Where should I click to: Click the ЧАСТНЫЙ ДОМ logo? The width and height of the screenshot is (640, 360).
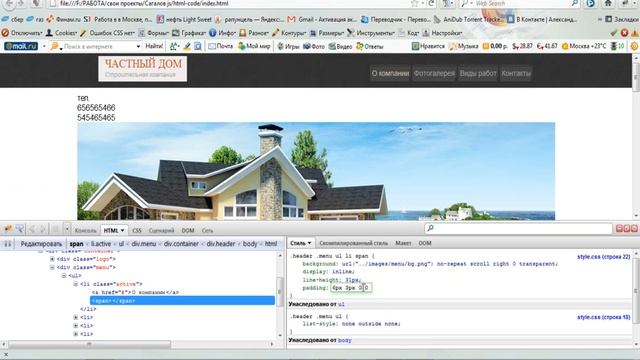pos(143,68)
